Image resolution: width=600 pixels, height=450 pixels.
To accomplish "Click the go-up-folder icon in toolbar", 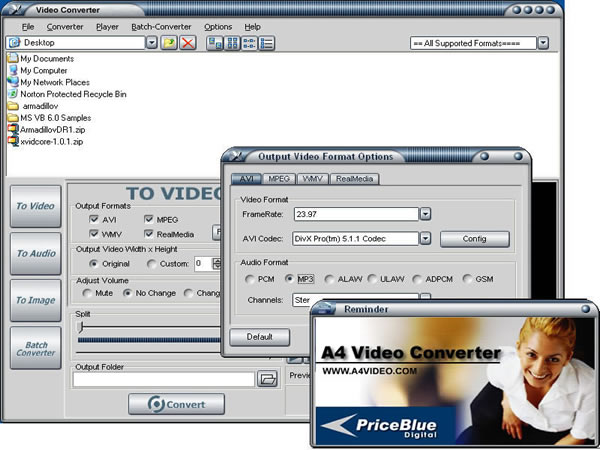I will coord(169,43).
